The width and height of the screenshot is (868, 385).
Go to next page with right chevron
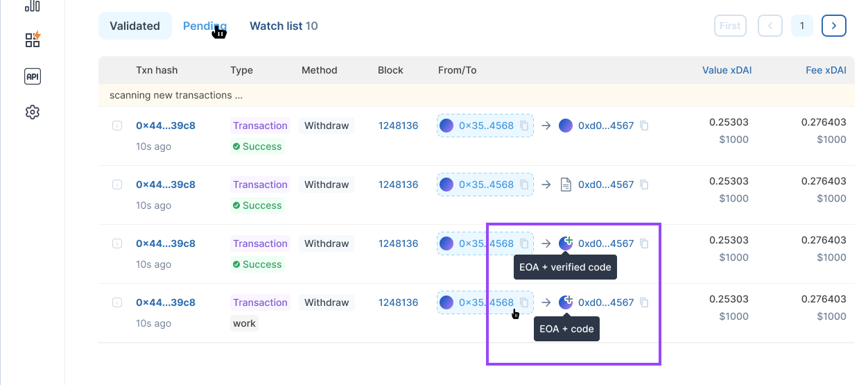tap(834, 26)
